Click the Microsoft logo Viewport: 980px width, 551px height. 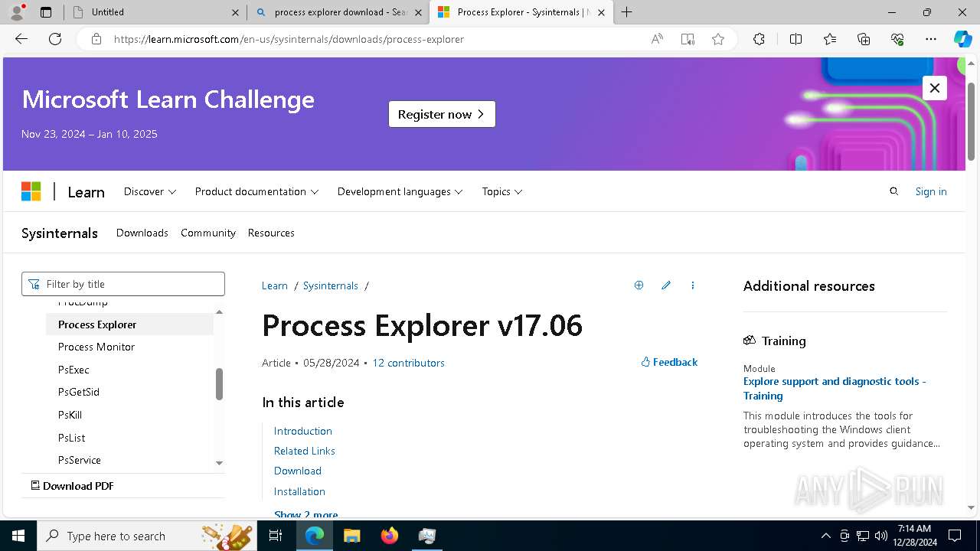pyautogui.click(x=31, y=191)
